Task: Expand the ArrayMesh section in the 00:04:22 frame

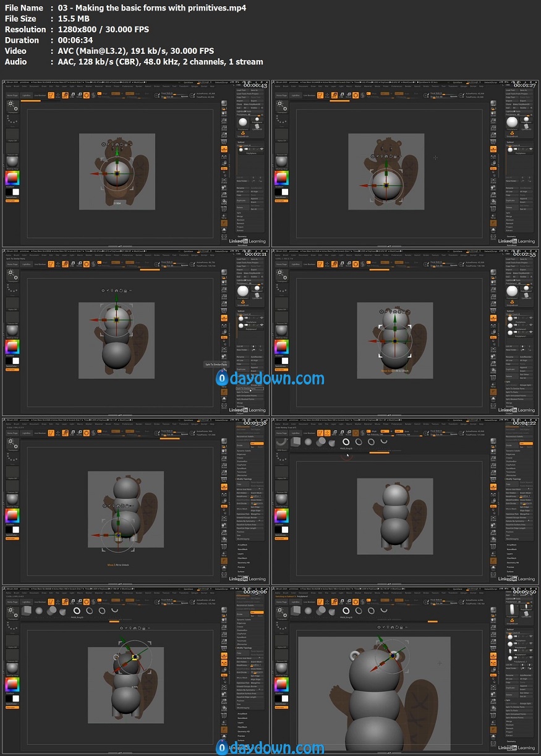Action: (x=512, y=545)
